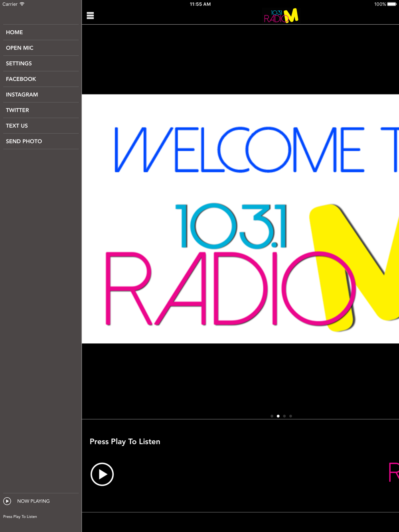The image size is (399, 532).
Task: Select the first carousel page dot
Action: click(x=272, y=416)
